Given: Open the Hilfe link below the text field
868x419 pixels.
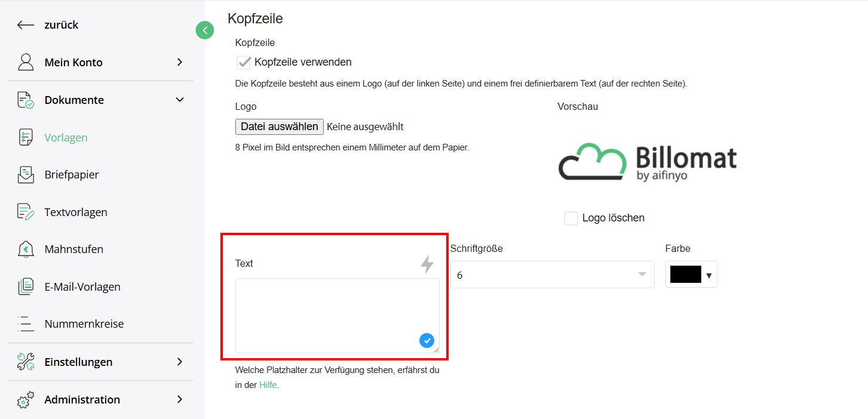Looking at the screenshot, I should (x=268, y=385).
